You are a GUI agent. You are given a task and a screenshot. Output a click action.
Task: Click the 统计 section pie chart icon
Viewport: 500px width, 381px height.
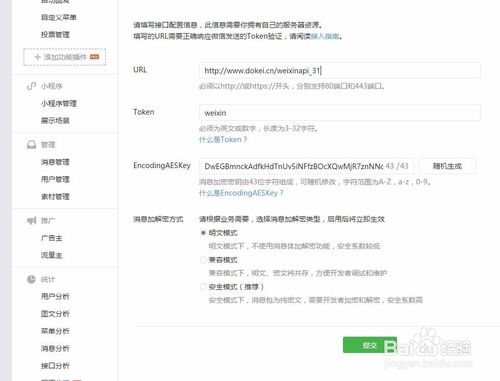[31, 279]
